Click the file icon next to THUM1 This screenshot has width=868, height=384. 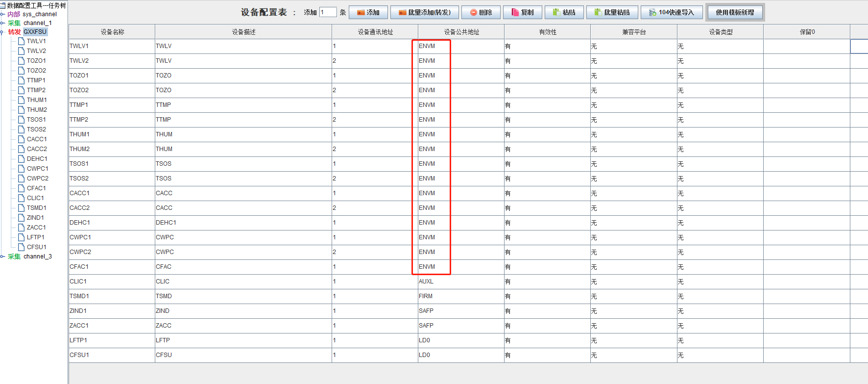pyautogui.click(x=21, y=100)
